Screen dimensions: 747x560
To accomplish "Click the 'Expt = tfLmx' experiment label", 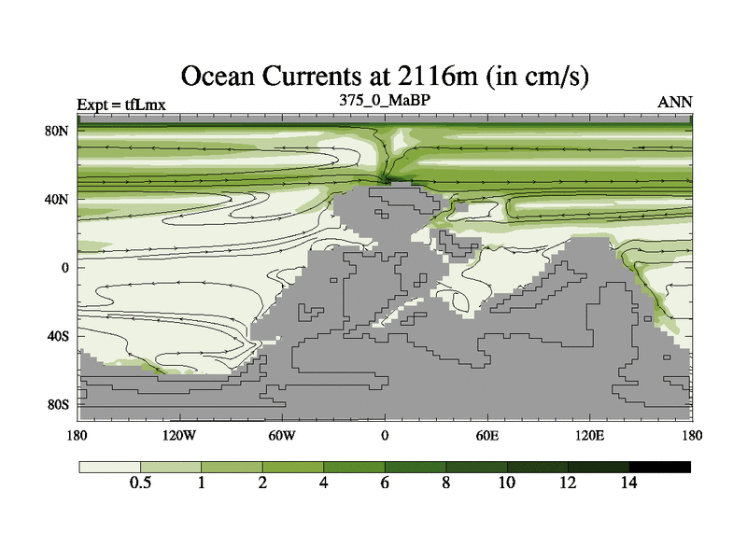I will (x=121, y=105).
